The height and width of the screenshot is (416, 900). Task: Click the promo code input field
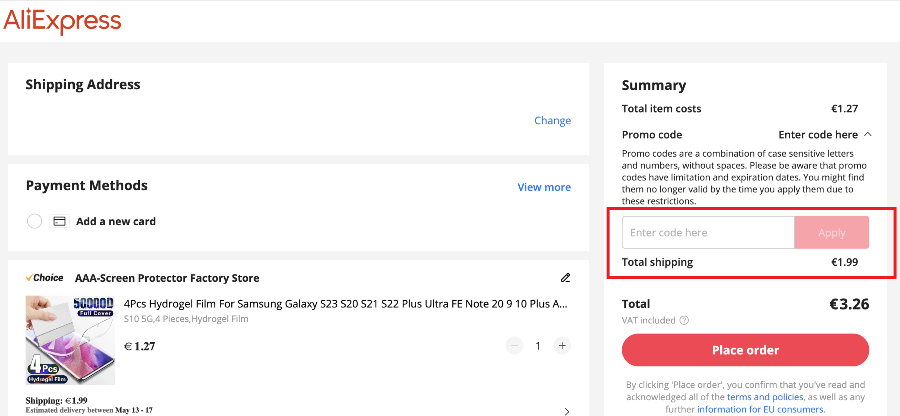[708, 233]
